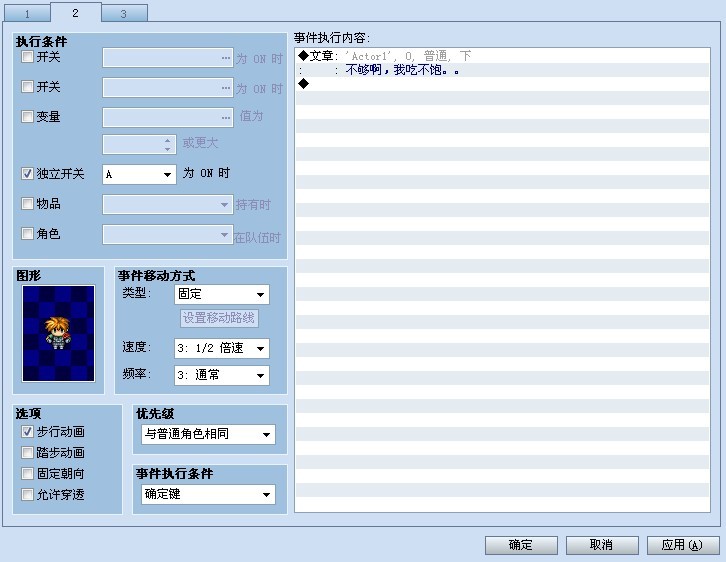Open the 独立开关 A dropdown

[139, 175]
